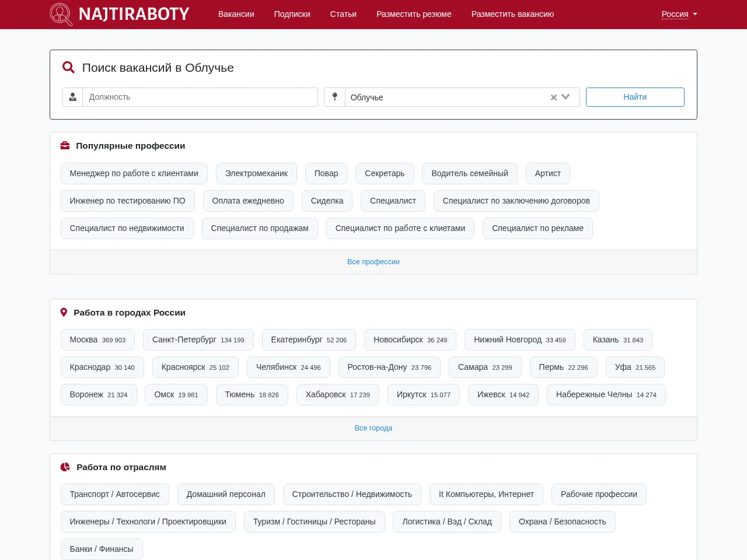
Task: Click the search magnifier icon in heading
Action: 68,68
